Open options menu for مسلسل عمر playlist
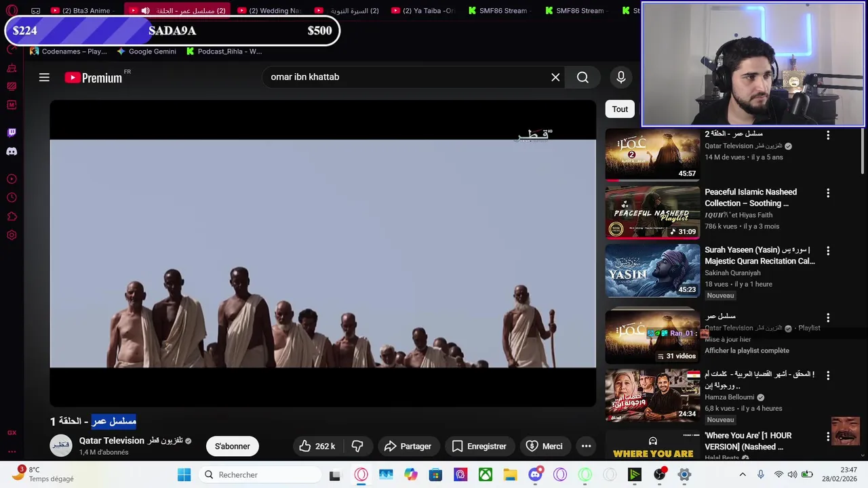This screenshot has height=488, width=868. point(828,317)
